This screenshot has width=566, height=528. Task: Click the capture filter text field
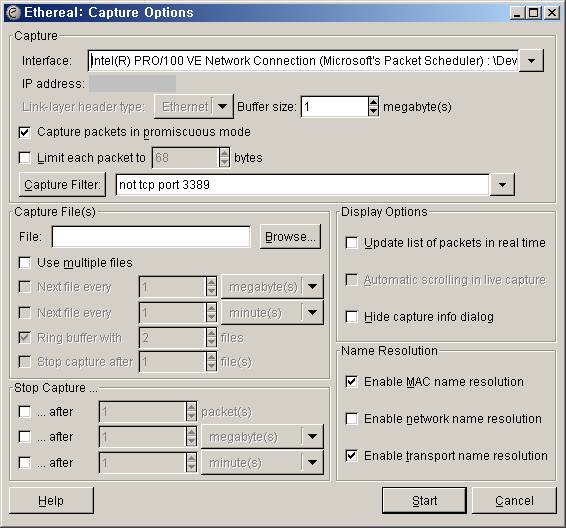(x=302, y=185)
